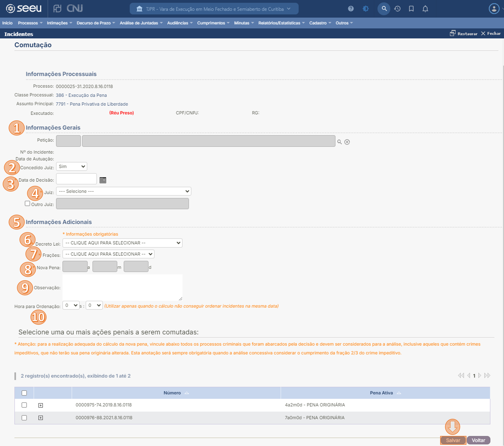Open the Frações dropdown
The image size is (504, 446).
click(108, 254)
